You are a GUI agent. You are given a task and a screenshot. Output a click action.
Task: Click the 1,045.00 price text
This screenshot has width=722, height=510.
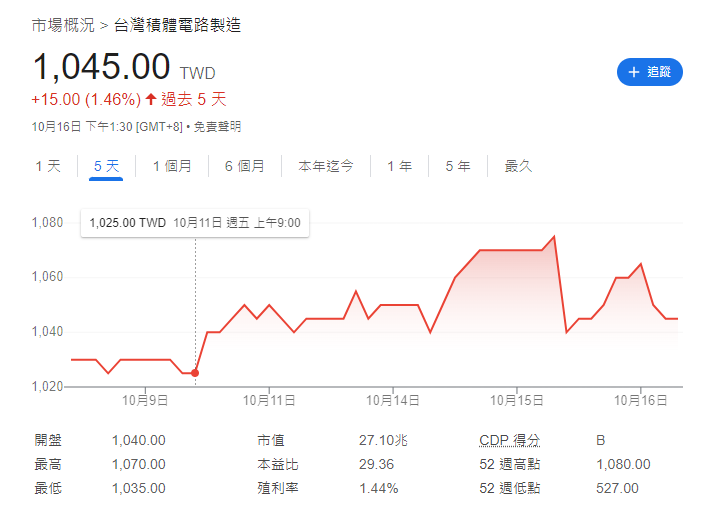click(x=101, y=67)
